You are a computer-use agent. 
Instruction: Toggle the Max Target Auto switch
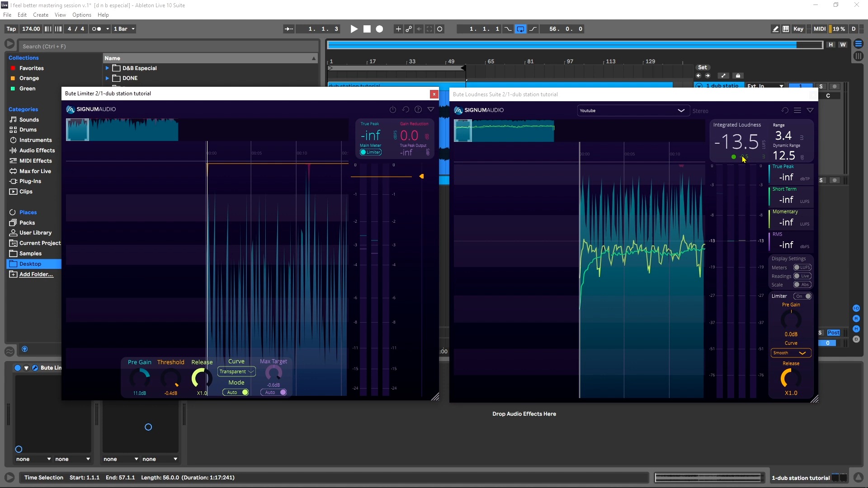pos(274,392)
